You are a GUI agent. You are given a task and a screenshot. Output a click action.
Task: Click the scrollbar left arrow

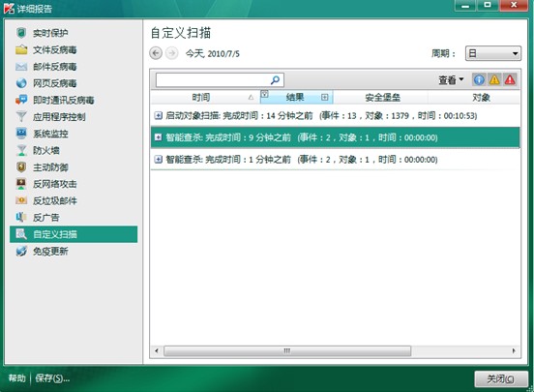[157, 350]
